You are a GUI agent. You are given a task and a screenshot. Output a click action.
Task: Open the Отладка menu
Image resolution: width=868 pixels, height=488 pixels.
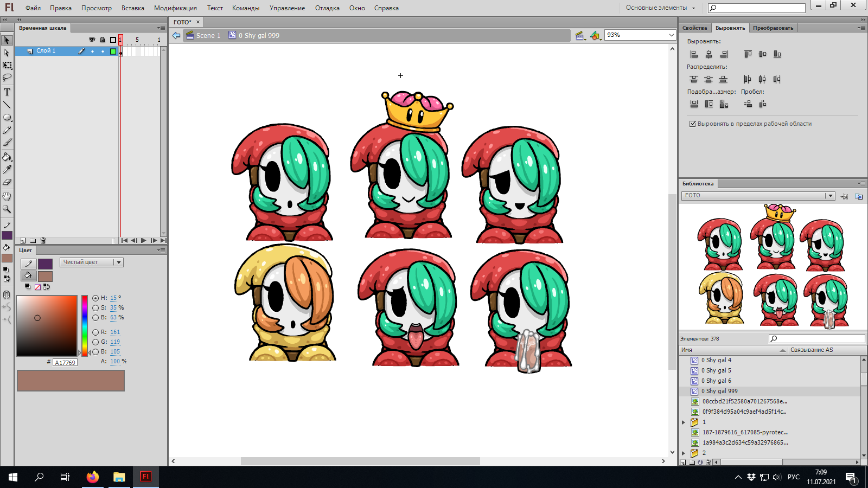click(x=327, y=8)
